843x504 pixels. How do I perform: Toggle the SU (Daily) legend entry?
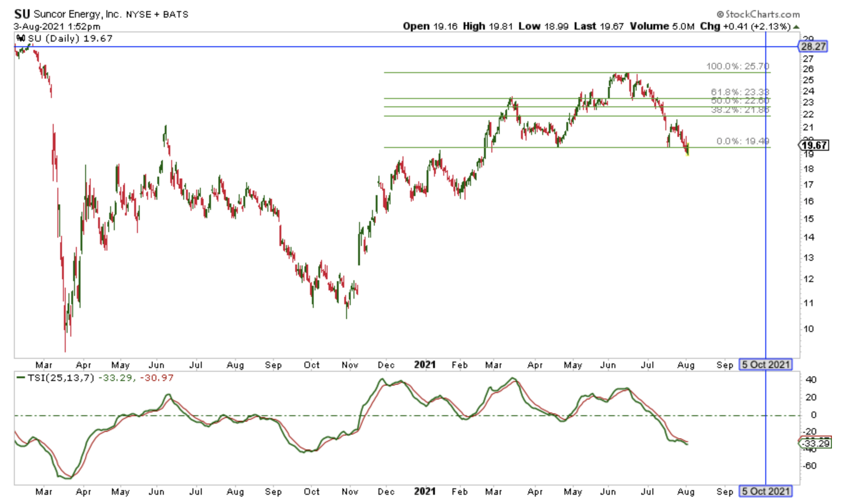pyautogui.click(x=69, y=39)
